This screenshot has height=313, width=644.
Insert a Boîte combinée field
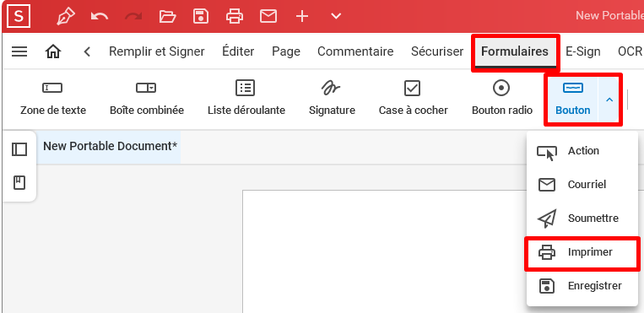coord(147,98)
